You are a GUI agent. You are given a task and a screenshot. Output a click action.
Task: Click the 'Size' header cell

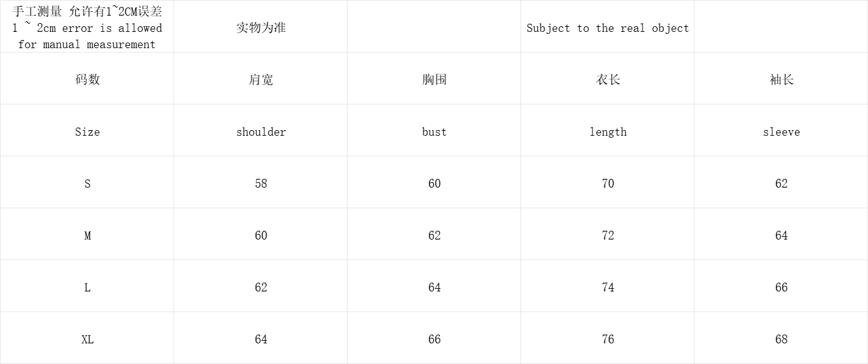pos(87,131)
